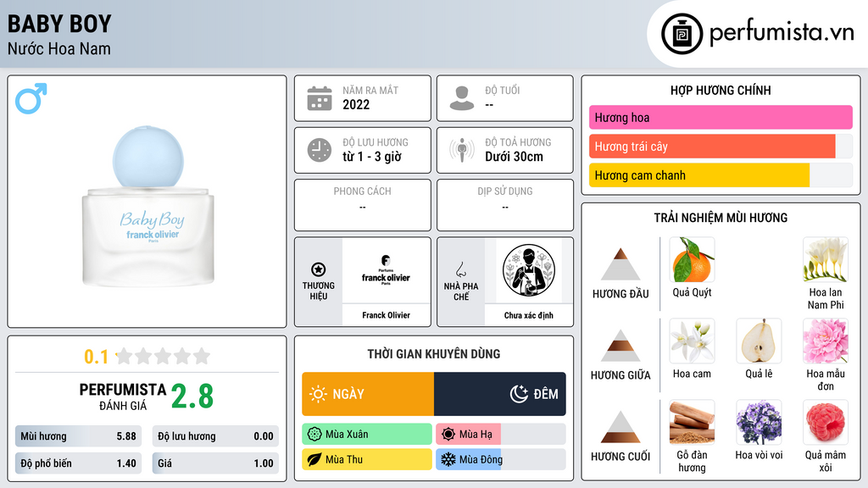
Task: Click the calendar icon for release year
Action: 320,98
